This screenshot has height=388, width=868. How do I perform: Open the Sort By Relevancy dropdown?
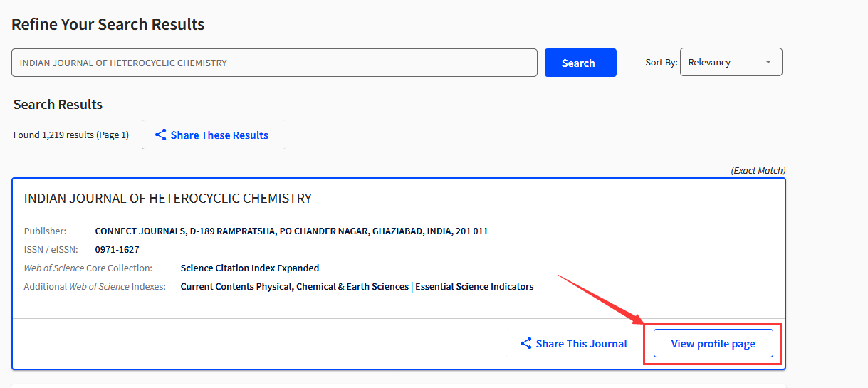731,62
